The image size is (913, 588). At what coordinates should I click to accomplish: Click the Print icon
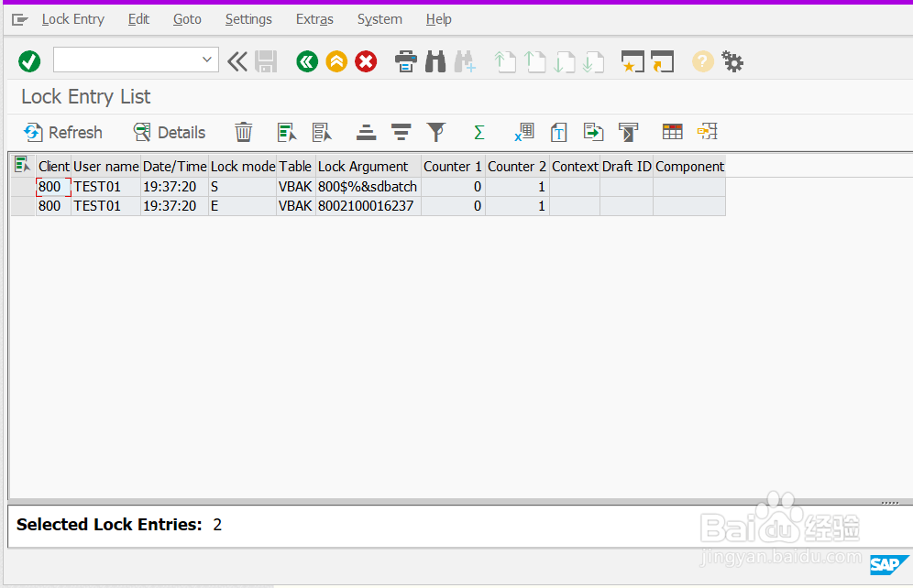pos(406,61)
